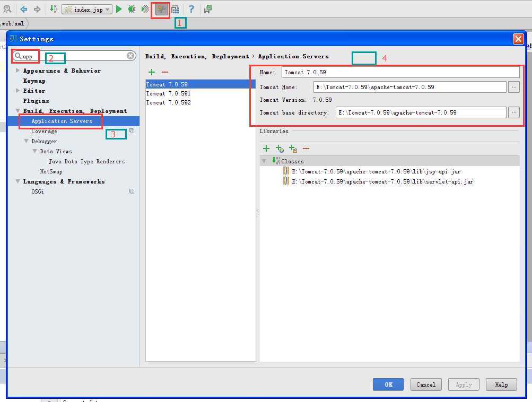Open Settings via the wrench toolbar icon
The height and width of the screenshot is (402, 532).
(161, 10)
